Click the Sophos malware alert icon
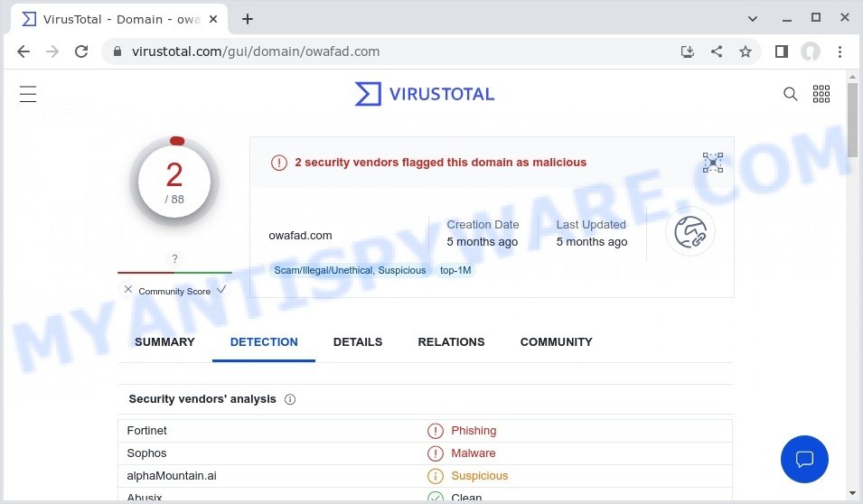This screenshot has width=863, height=504. [436, 453]
